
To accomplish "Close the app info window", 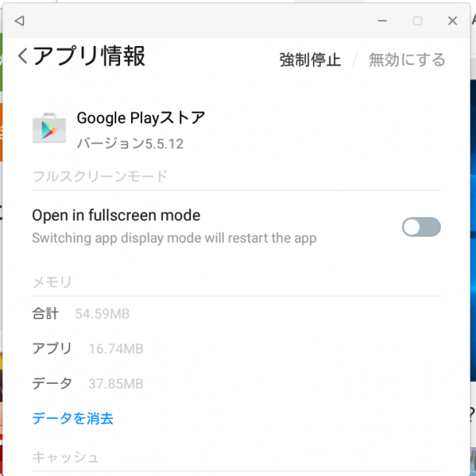I will pyautogui.click(x=453, y=20).
